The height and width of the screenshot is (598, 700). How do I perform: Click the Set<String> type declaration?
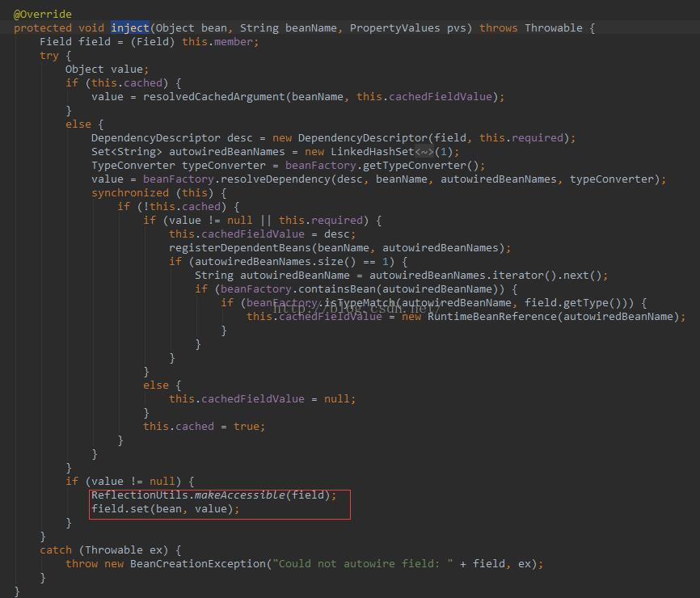(127, 152)
